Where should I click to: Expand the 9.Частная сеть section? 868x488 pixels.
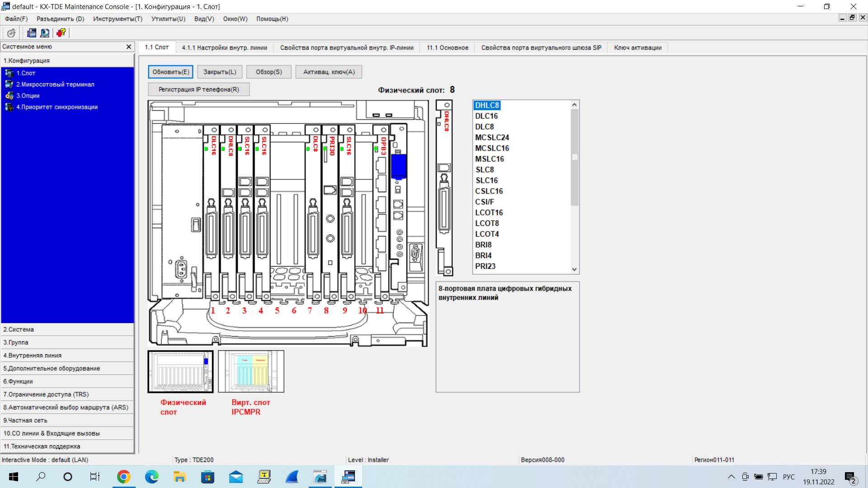pos(67,420)
